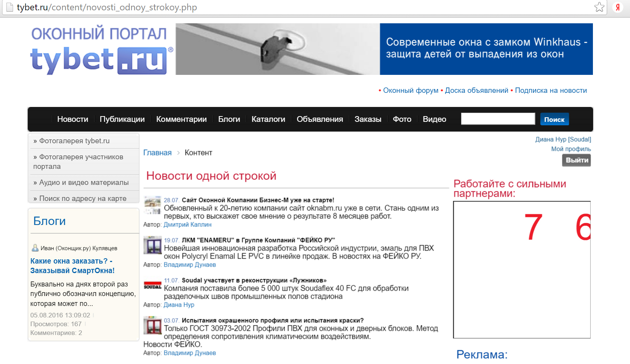Open the 11.07 news date link
Viewport: 630px width, 364px height.
coord(171,280)
